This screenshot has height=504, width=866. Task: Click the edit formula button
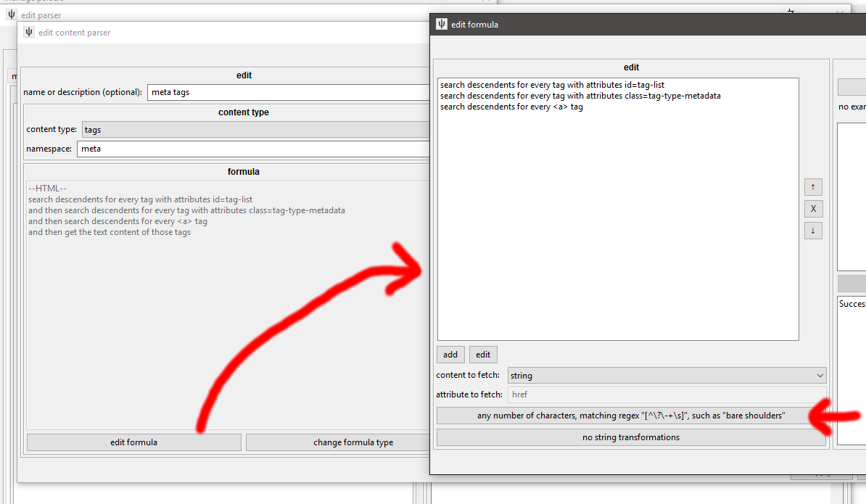pos(133,442)
